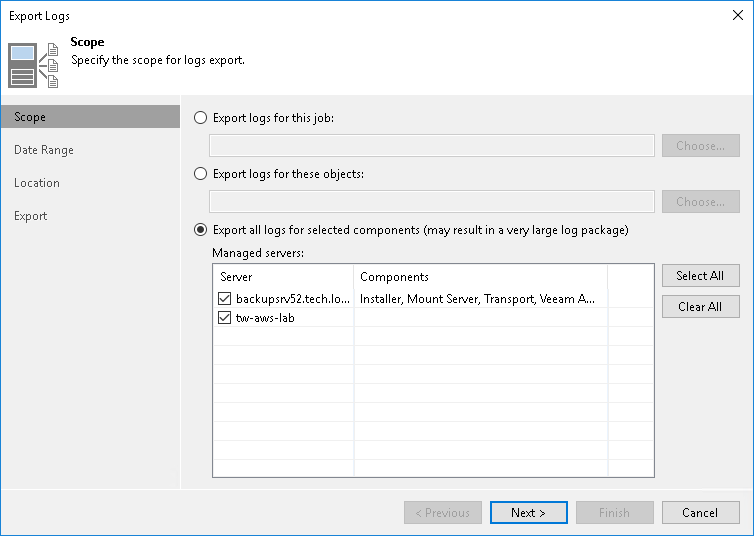Image resolution: width=754 pixels, height=536 pixels.
Task: Go to the Date Range step
Action: coord(44,150)
